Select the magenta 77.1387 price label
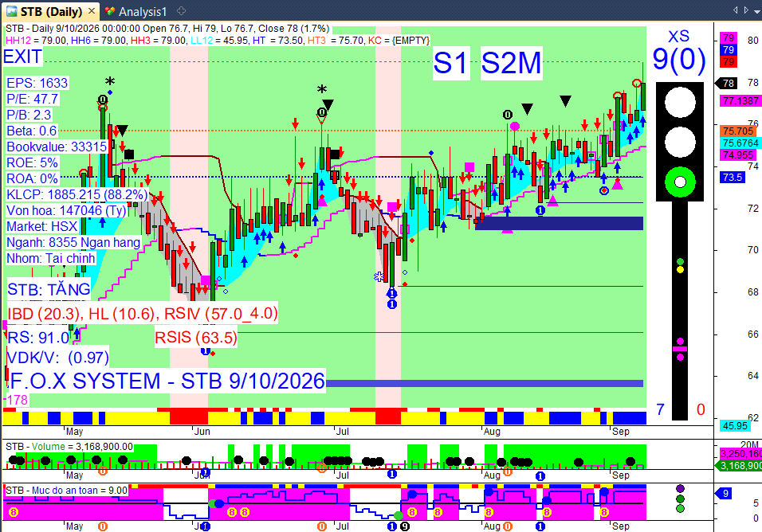This screenshot has width=762, height=532. coord(740,101)
